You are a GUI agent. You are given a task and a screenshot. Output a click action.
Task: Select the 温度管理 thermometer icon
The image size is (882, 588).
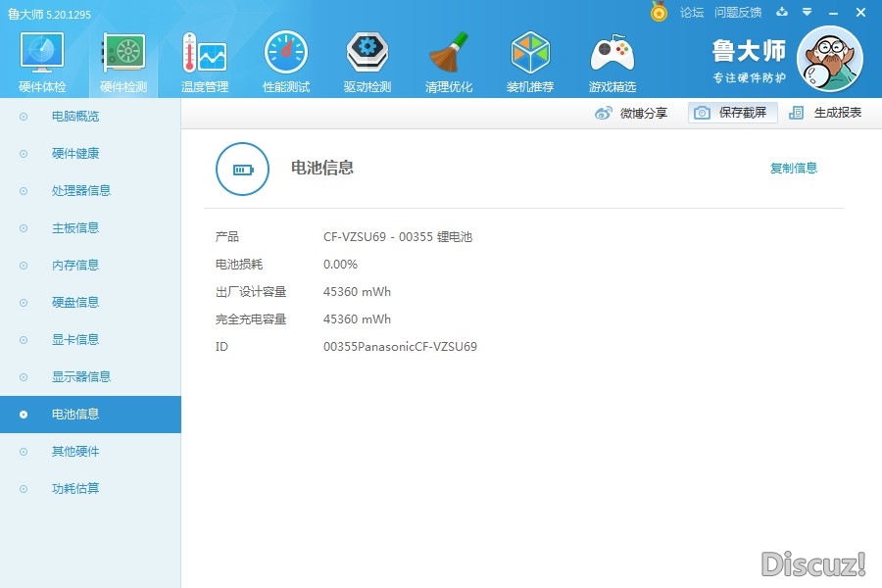point(205,54)
